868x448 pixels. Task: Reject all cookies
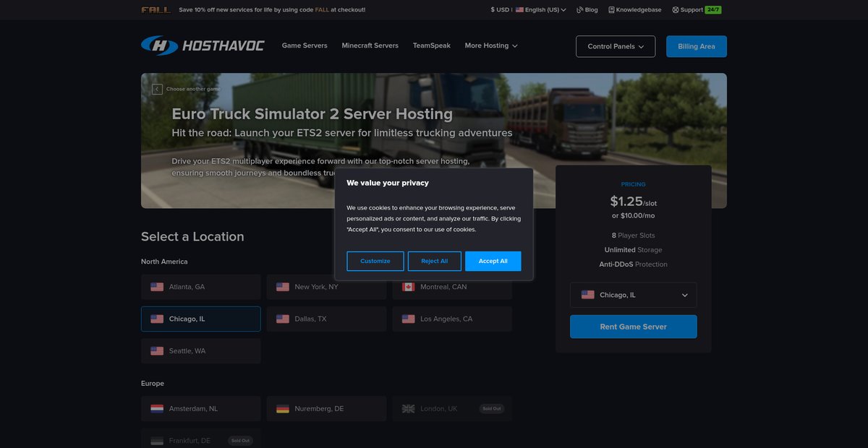(x=435, y=261)
